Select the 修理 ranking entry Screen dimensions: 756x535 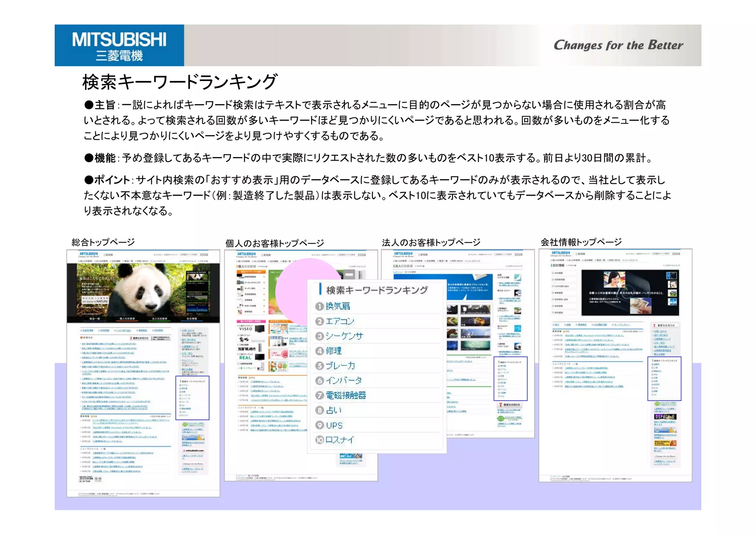click(333, 351)
